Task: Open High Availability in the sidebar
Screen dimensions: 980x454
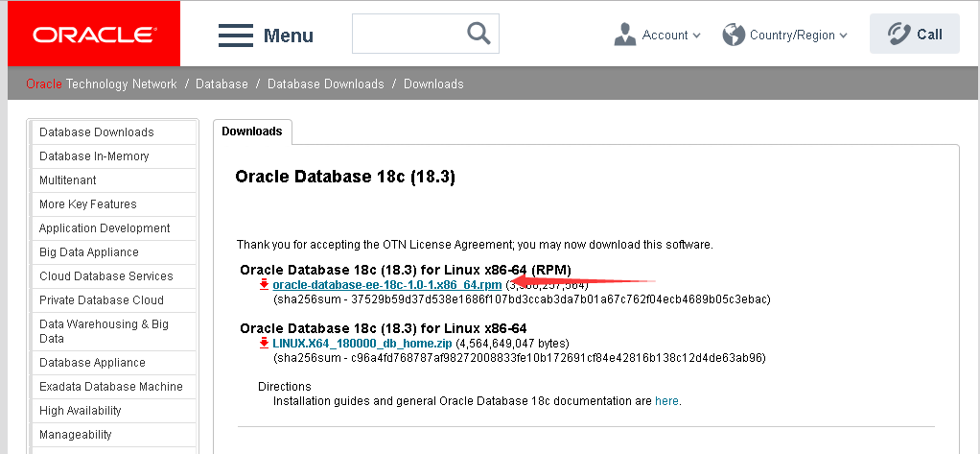Action: pos(114,410)
